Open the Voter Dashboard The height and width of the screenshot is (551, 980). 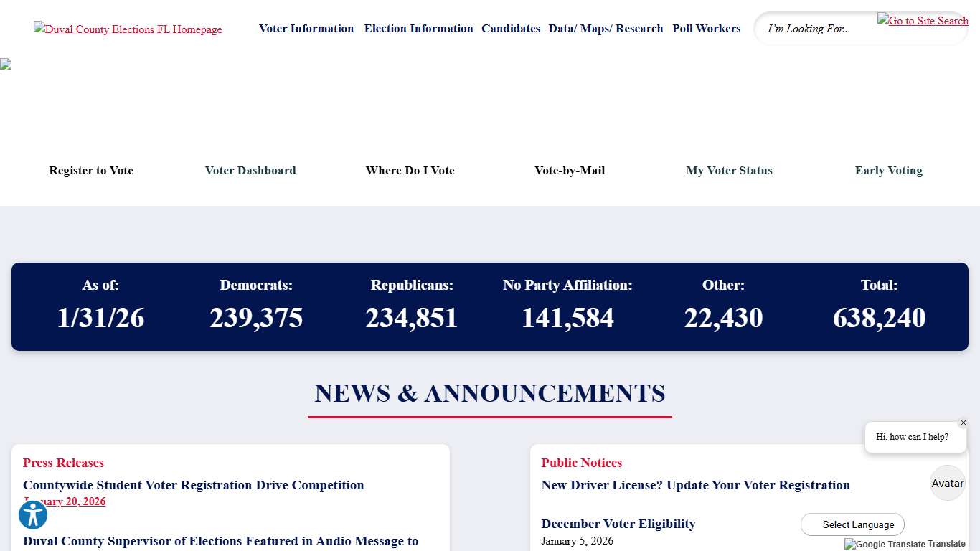click(250, 171)
